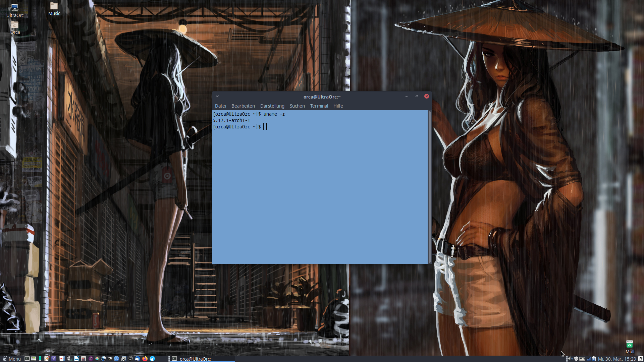Select the Music folder on desktop
This screenshot has height=362, width=644.
pos(54,9)
